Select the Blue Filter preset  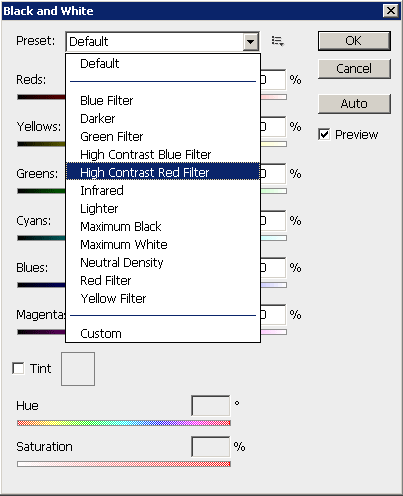point(163,100)
